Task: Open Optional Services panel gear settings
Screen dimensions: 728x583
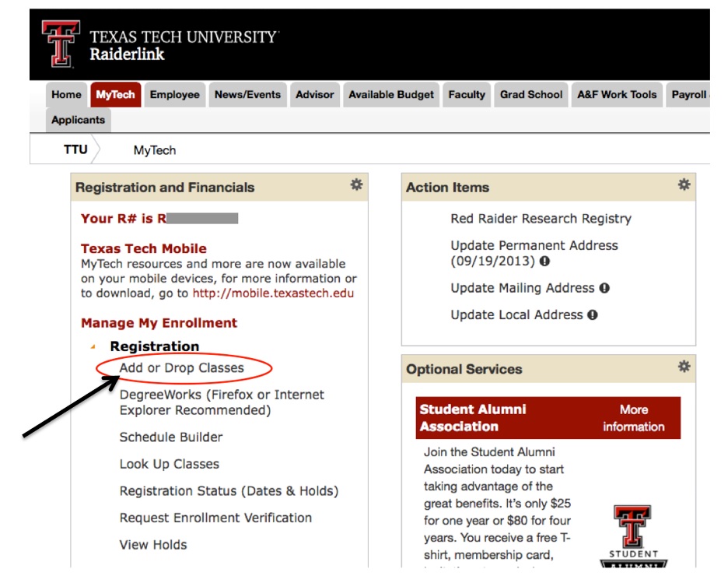Action: 684,367
